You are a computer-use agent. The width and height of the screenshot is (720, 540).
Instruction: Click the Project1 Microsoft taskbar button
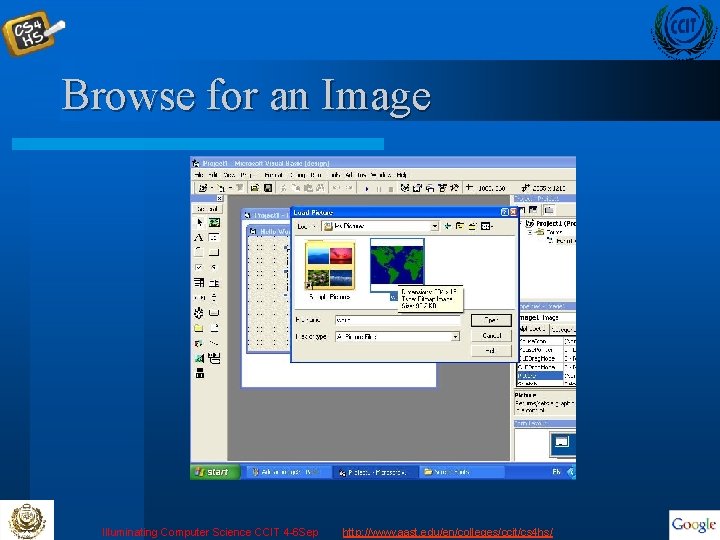375,472
